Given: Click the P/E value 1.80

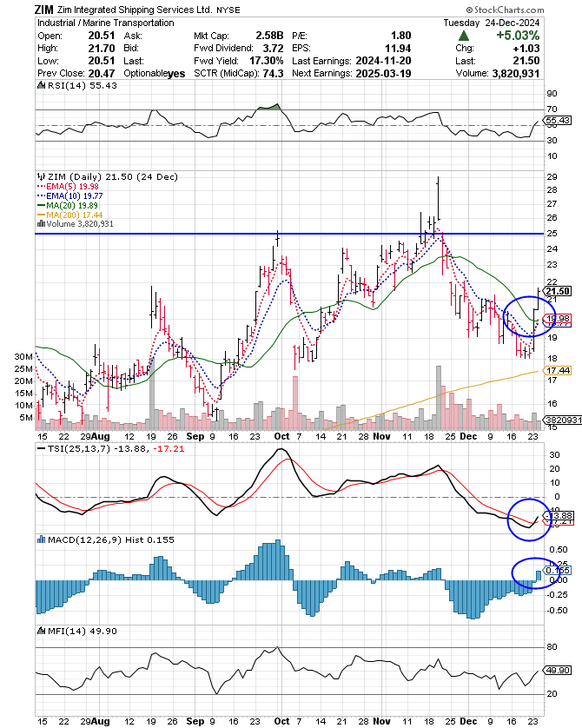Looking at the screenshot, I should click(x=400, y=36).
